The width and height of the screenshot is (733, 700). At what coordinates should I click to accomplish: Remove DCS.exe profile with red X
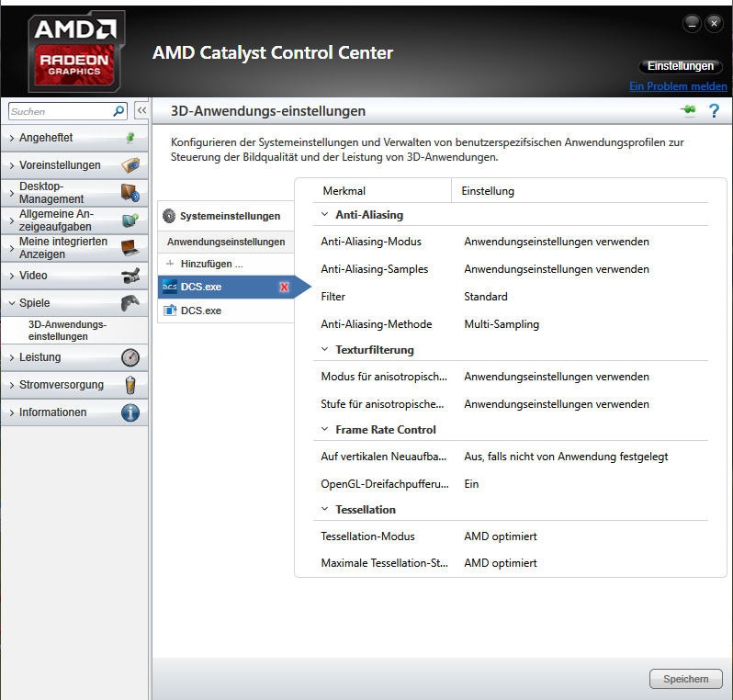(284, 288)
